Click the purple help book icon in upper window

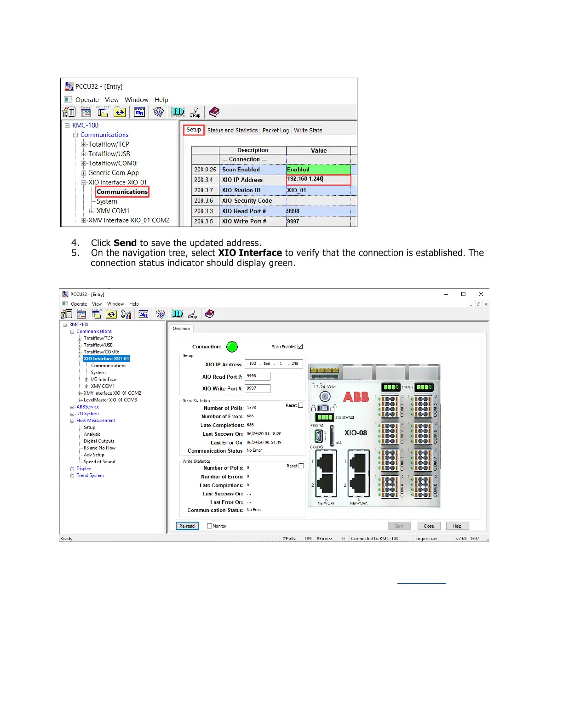point(214,112)
